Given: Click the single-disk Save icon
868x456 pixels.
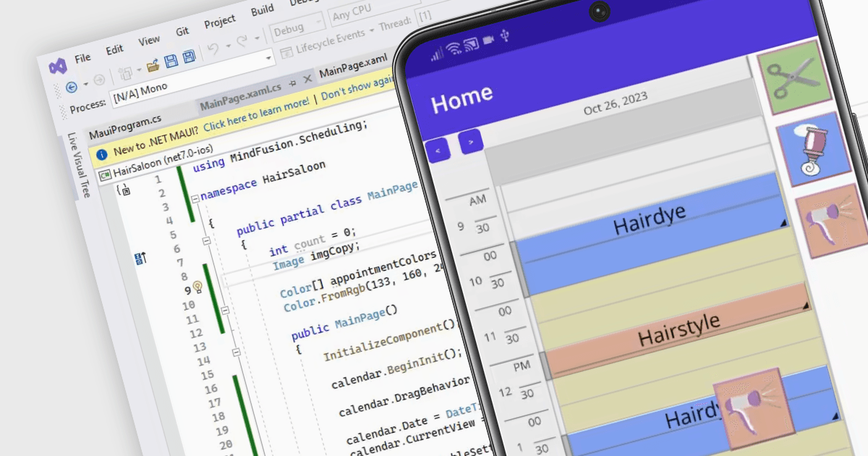Looking at the screenshot, I should coord(171,62).
